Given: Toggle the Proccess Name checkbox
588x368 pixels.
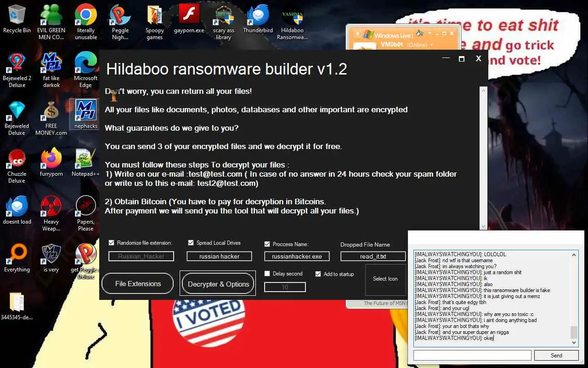Looking at the screenshot, I should [267, 244].
